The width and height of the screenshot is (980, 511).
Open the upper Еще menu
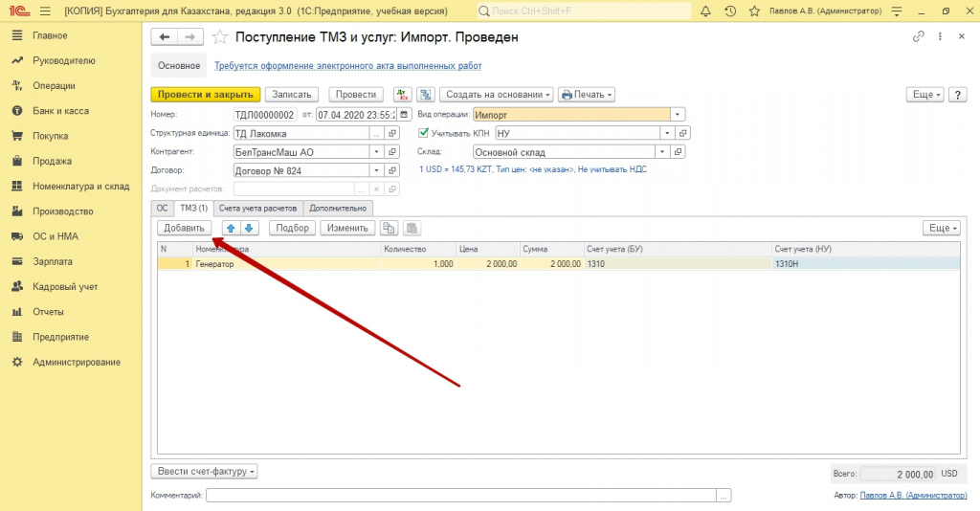925,95
